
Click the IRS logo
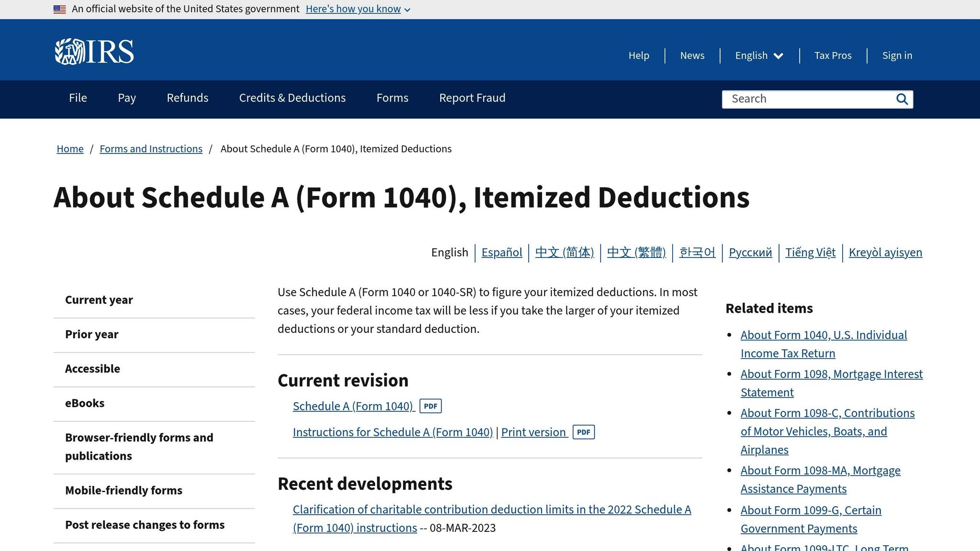[x=94, y=52]
